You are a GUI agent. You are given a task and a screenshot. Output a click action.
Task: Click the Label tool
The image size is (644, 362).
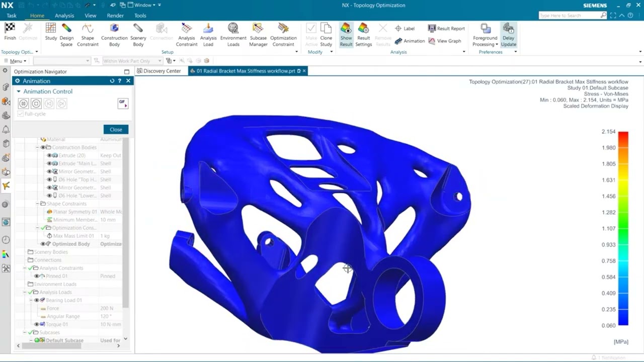[x=405, y=29]
